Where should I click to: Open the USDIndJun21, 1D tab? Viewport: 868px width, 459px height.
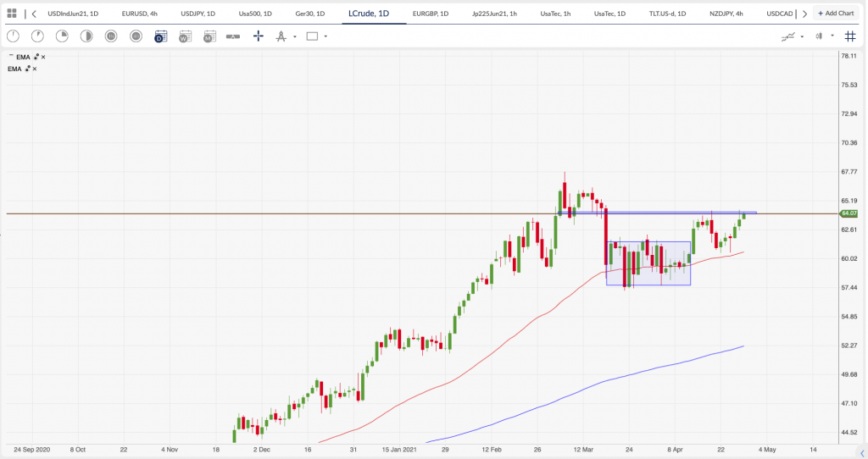point(73,14)
